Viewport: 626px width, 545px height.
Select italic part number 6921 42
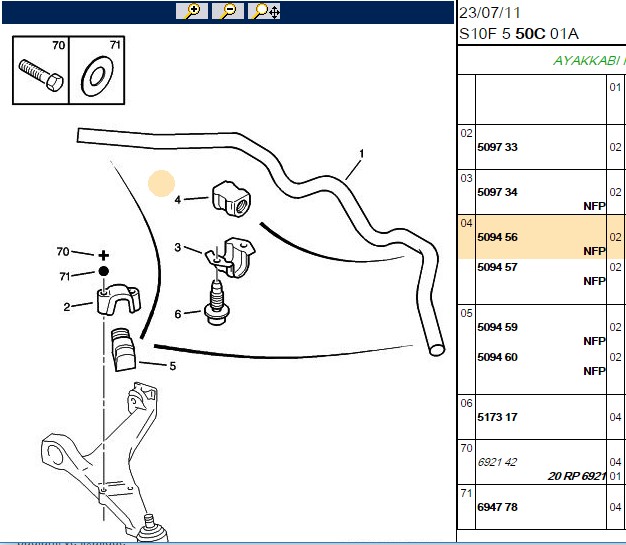[x=497, y=462]
